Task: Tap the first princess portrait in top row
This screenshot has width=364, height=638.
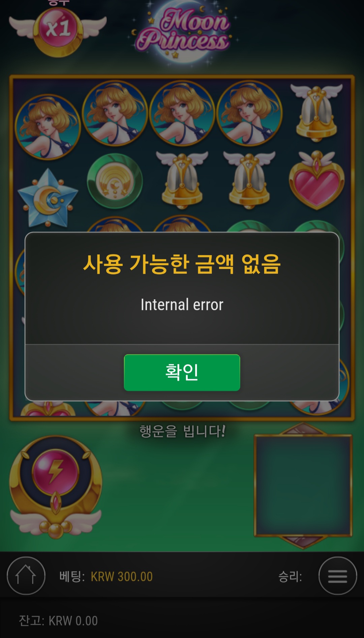Action: pos(48,127)
